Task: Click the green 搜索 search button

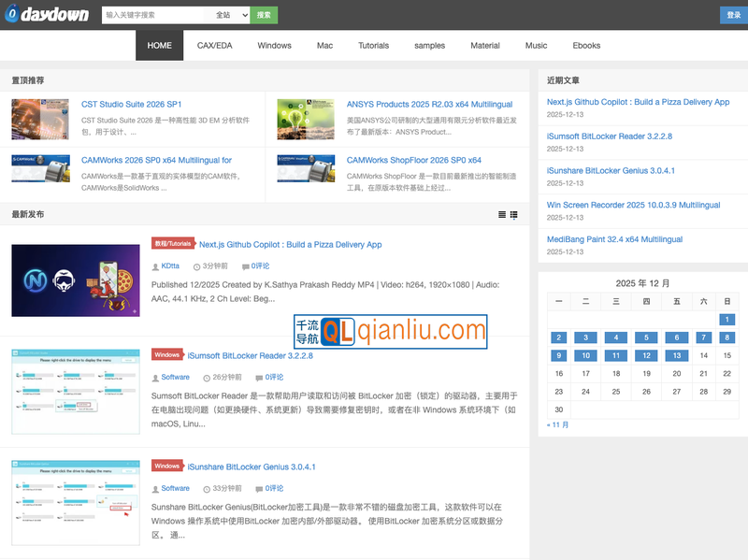Action: tap(265, 15)
